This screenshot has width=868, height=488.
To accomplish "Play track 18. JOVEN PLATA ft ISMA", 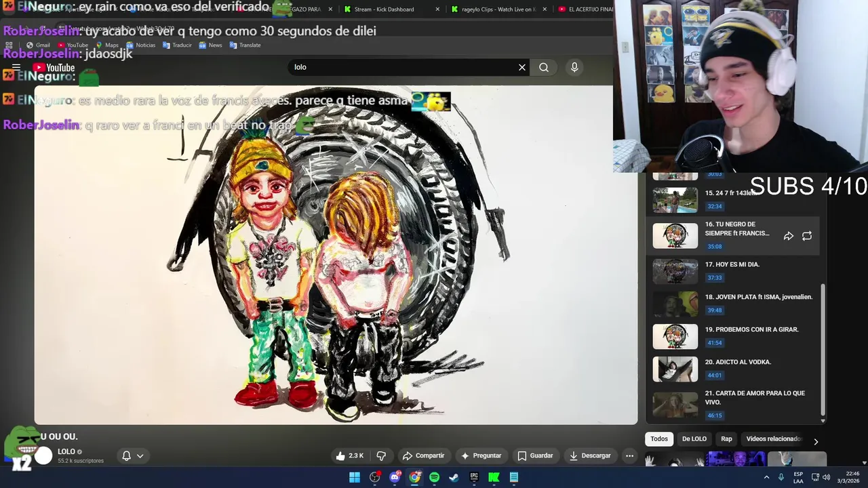I will [x=732, y=303].
